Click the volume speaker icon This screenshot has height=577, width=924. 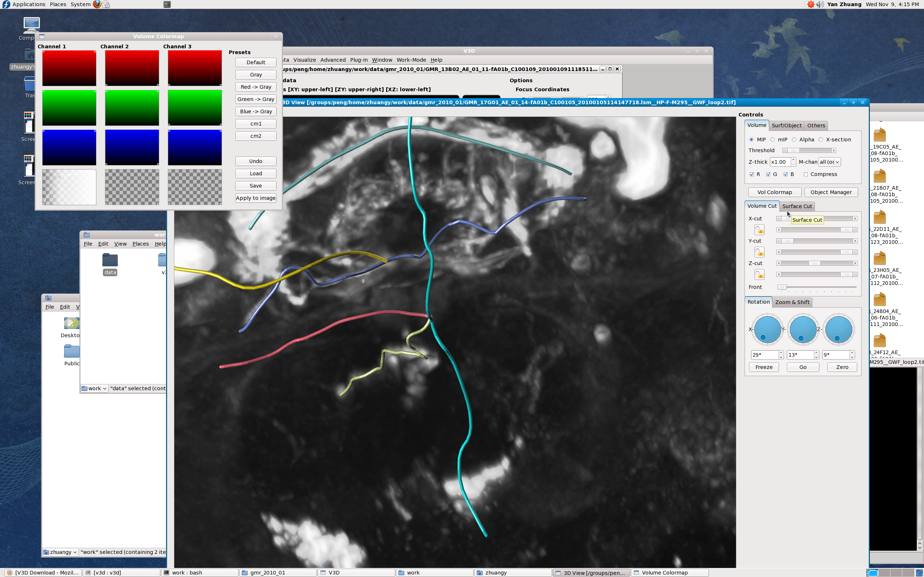(820, 4)
